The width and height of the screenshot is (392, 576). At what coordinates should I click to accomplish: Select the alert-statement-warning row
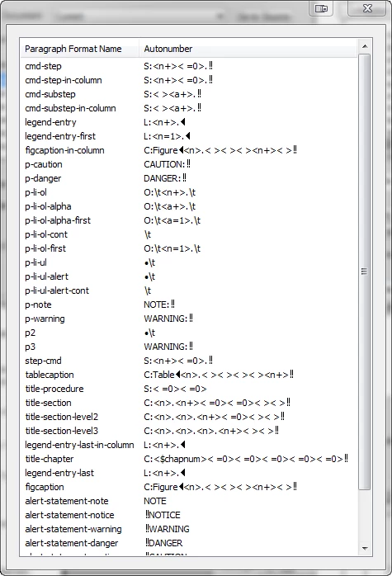tap(188, 529)
